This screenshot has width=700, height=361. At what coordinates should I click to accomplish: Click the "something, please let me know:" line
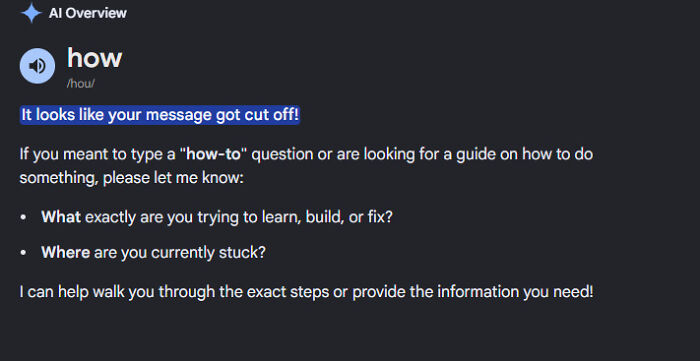131,178
